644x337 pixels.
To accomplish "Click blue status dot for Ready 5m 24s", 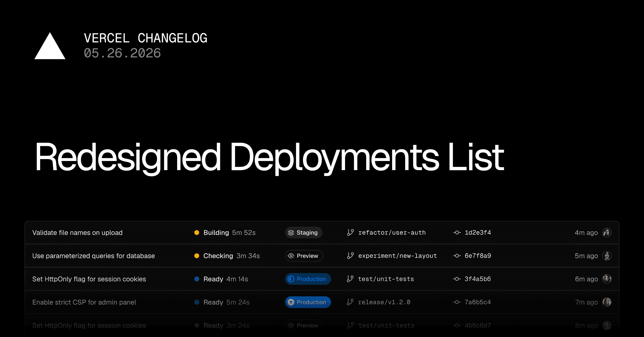I will (x=197, y=302).
